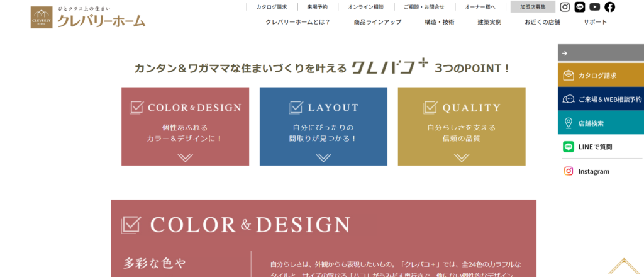Click the Instagram text in the sidebar

click(594, 171)
